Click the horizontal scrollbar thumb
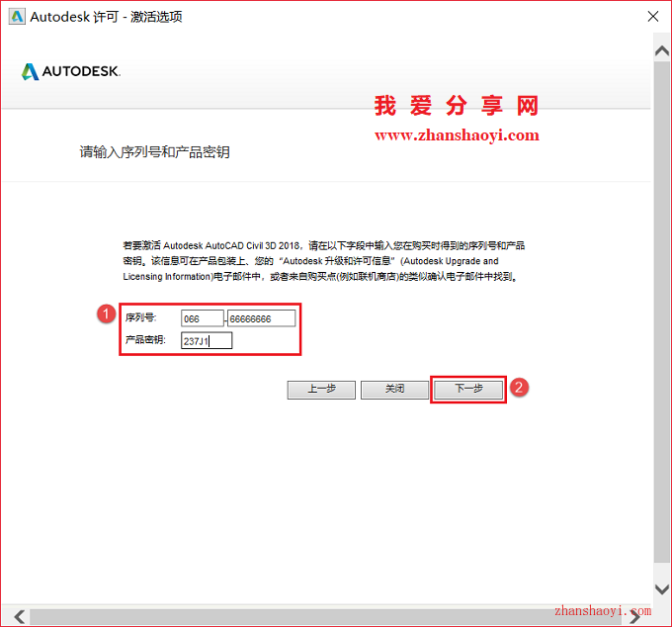Viewport: 672px width, 627px height. tap(327, 617)
